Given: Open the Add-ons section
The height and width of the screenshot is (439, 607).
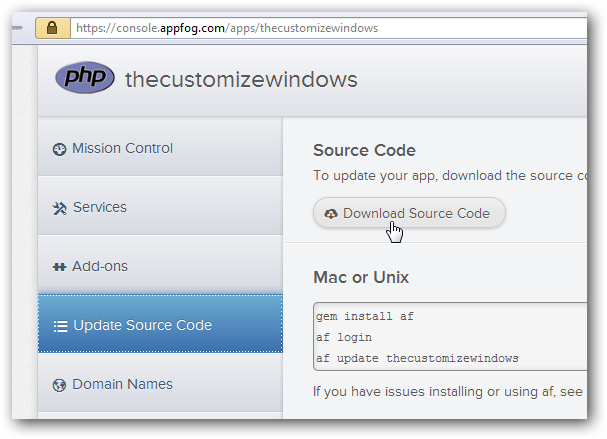Looking at the screenshot, I should [160, 265].
